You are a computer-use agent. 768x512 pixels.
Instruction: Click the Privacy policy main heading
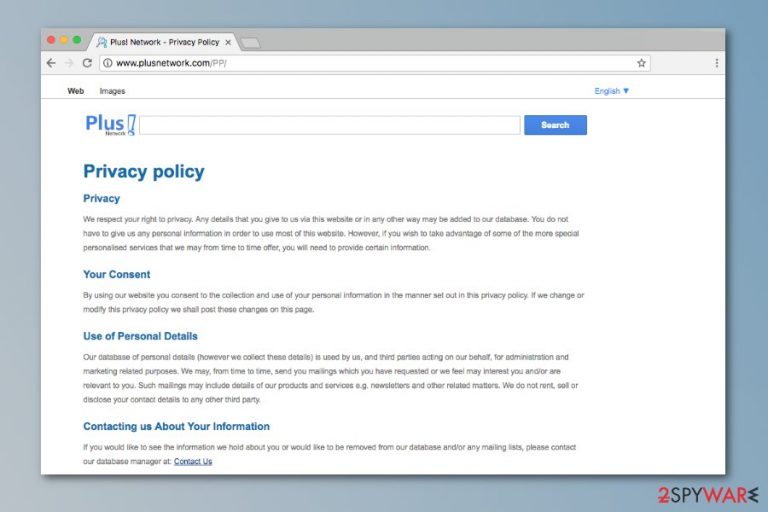point(144,171)
